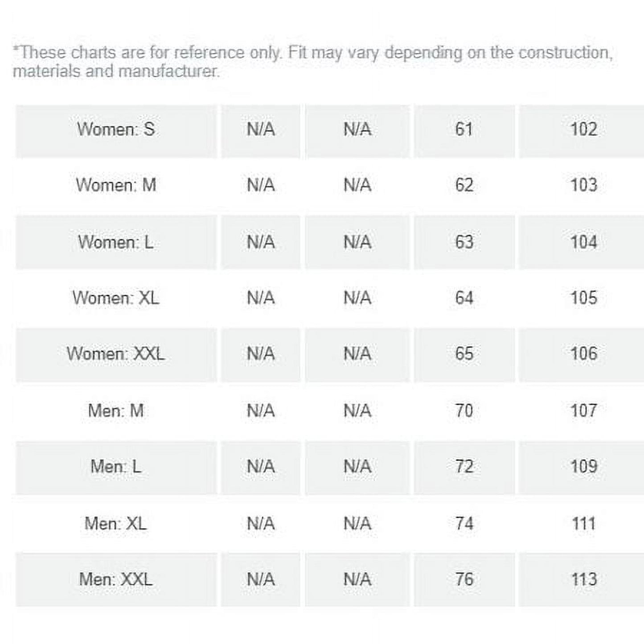Select the value 106 for Women: XXL

[583, 354]
